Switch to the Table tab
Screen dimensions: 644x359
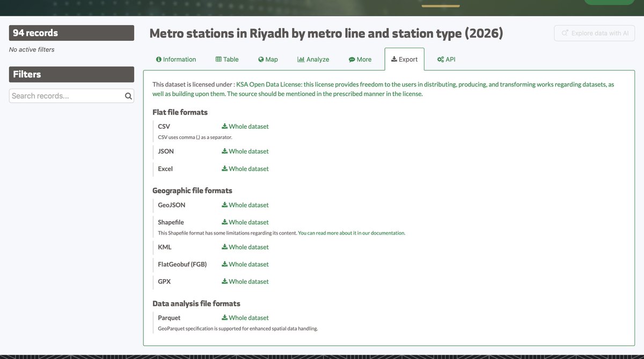pos(227,59)
